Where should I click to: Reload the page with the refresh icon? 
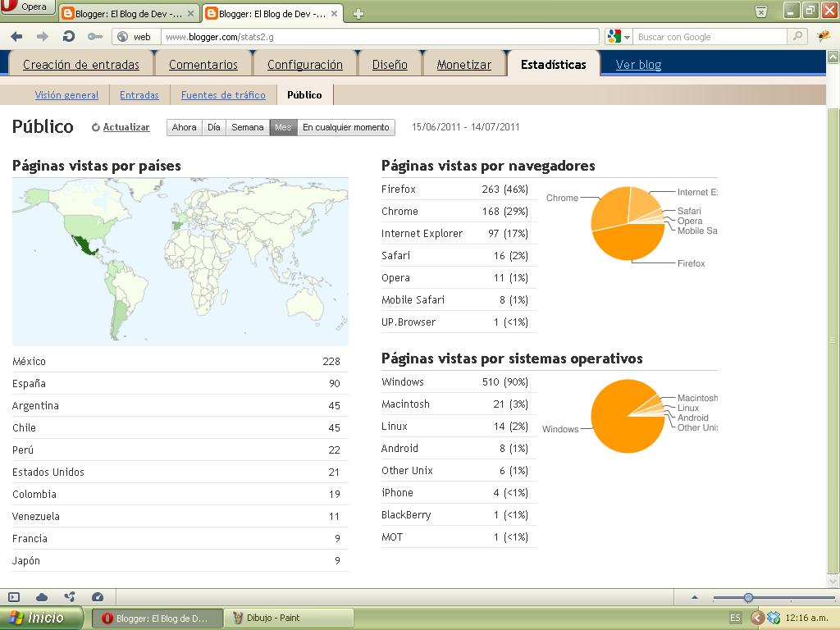[69, 36]
